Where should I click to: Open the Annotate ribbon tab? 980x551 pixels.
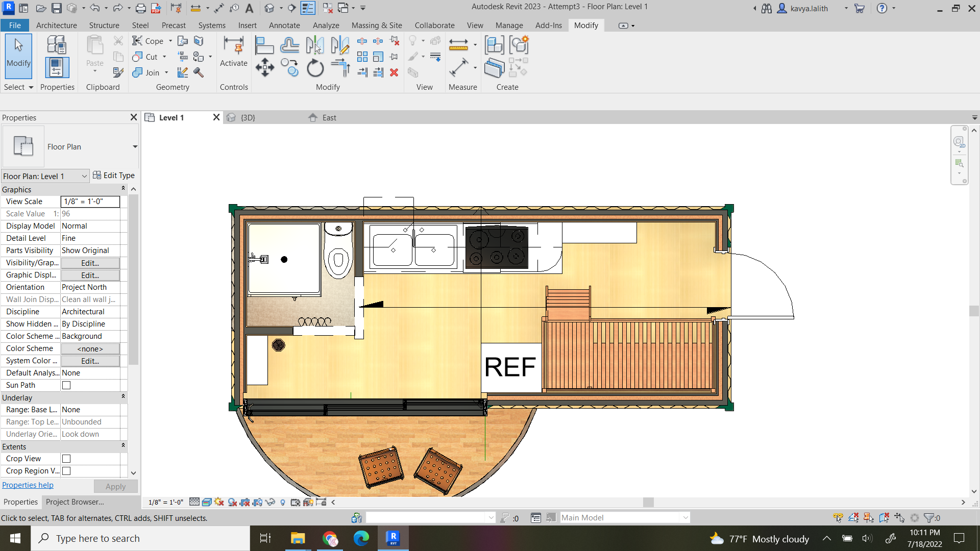285,25
